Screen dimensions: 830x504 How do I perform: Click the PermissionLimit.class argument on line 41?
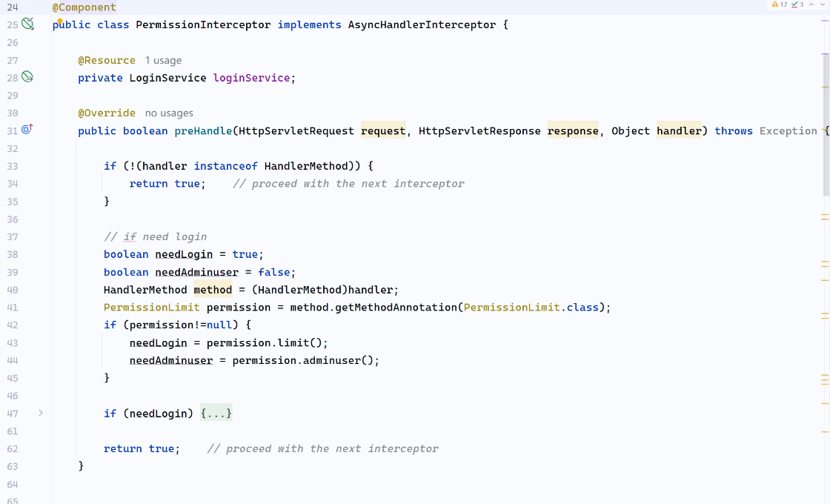click(x=531, y=308)
